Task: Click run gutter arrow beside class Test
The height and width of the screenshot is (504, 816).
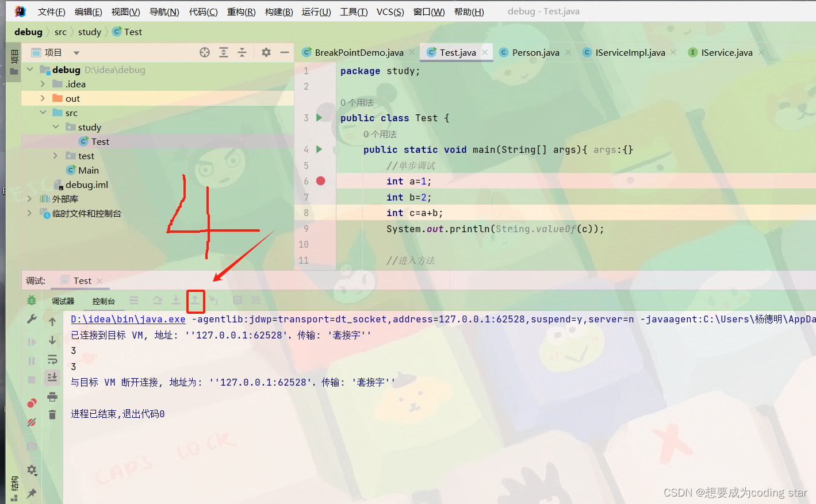Action: [319, 117]
